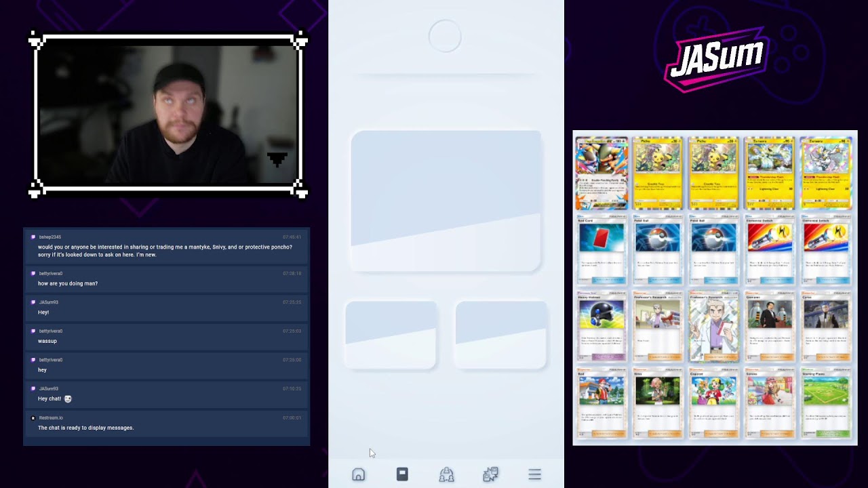Select the rainbow-bordered Zeraora card
Image resolution: width=868 pixels, height=488 pixels.
tap(826, 174)
